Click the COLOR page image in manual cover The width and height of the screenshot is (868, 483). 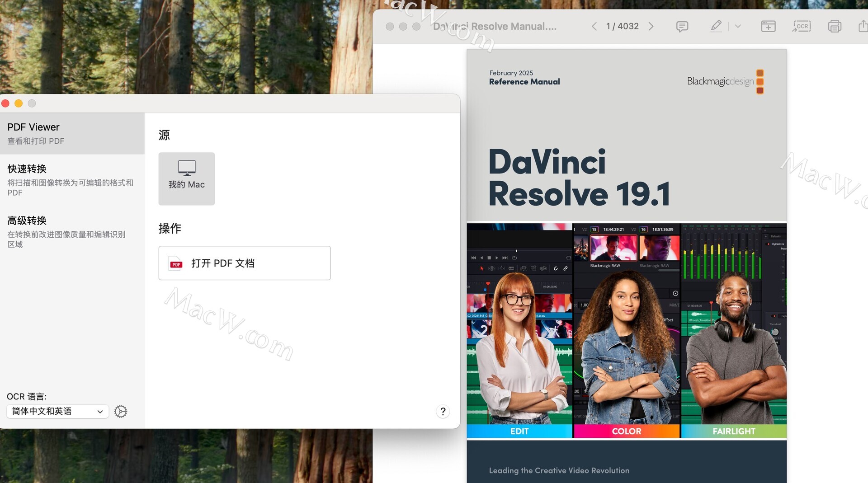pyautogui.click(x=627, y=330)
